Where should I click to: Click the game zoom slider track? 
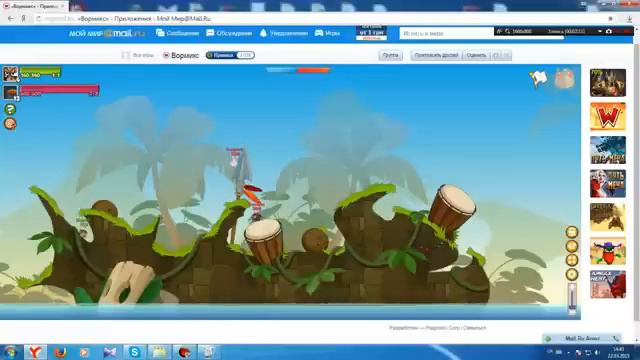tap(572, 298)
